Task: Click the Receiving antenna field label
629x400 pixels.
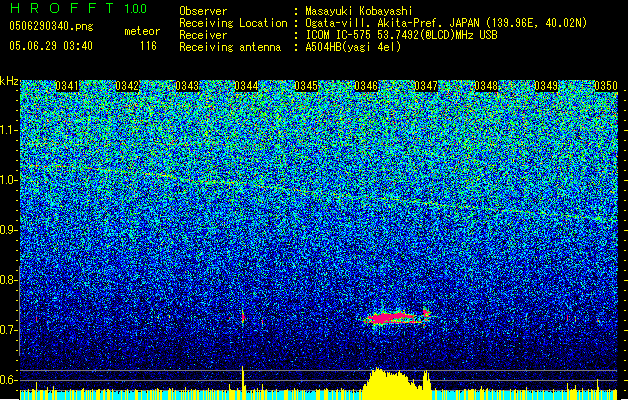Action: coord(230,47)
